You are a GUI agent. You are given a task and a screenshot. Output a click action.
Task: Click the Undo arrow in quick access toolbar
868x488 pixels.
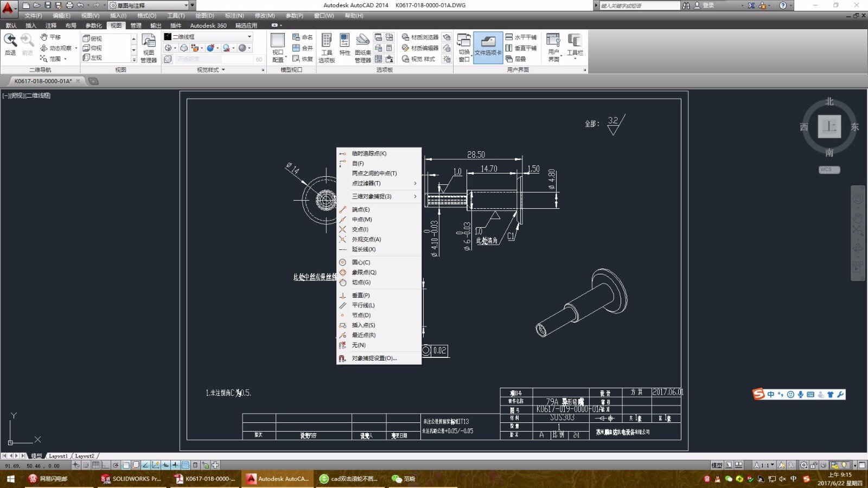80,5
